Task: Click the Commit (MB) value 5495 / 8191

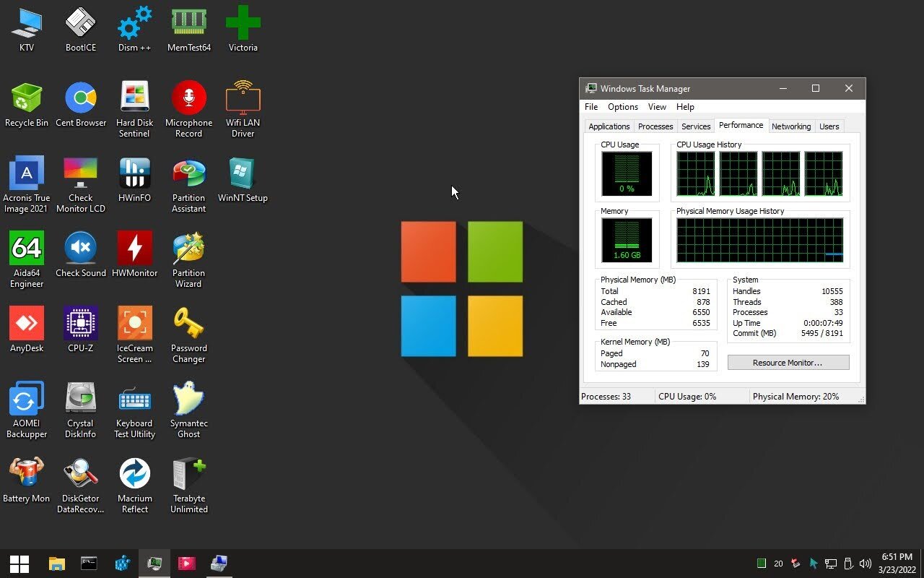Action: (821, 334)
